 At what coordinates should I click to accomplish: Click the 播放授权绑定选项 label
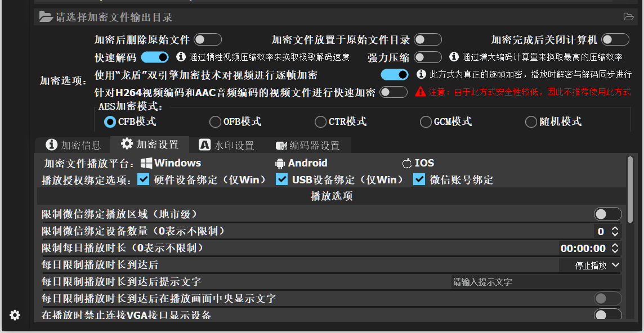87,180
